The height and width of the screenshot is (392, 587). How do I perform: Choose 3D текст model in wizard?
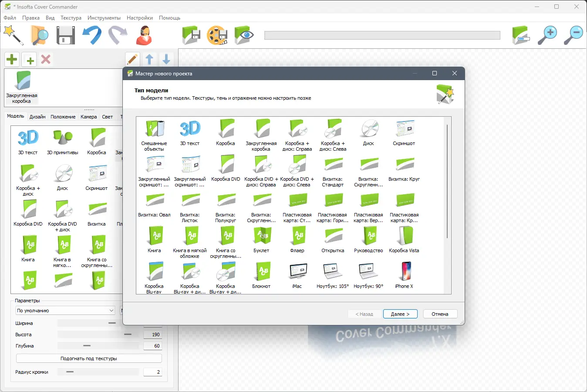[190, 132]
